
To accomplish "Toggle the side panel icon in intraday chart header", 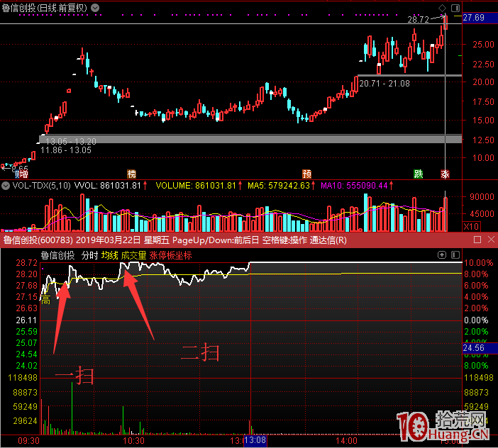I will (x=455, y=254).
